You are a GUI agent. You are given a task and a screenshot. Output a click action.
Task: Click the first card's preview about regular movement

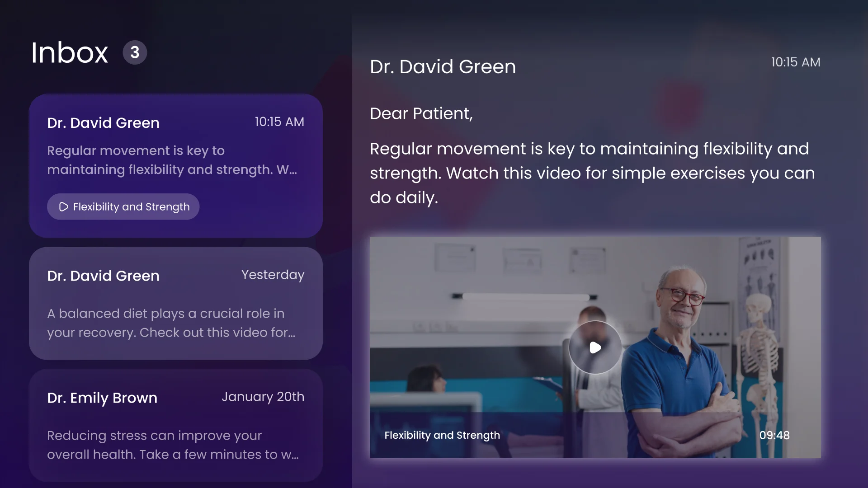pos(172,160)
